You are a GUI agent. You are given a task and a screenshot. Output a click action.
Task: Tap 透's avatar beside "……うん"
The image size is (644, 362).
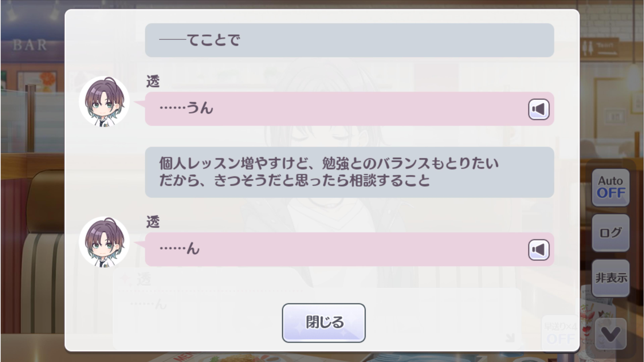pos(104,101)
